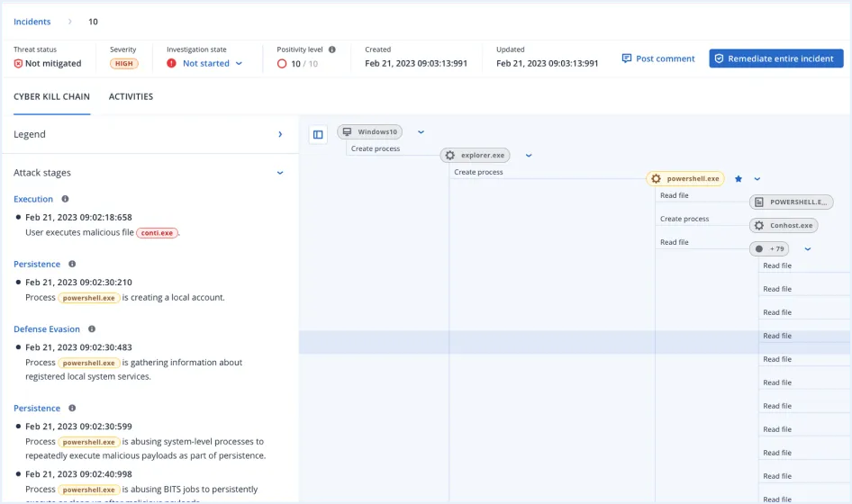852x504 pixels.
Task: Click the Post comment link
Action: (657, 58)
